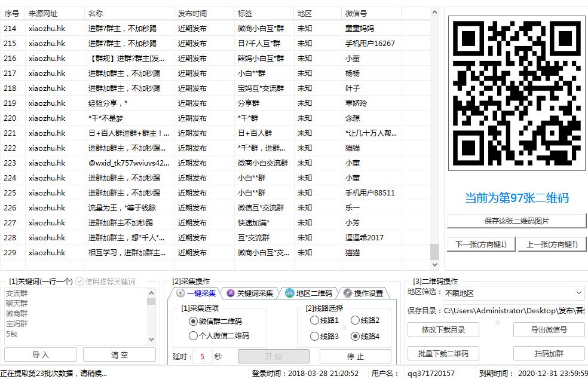Click 清空 keywords button
588x379 pixels.
coord(120,354)
